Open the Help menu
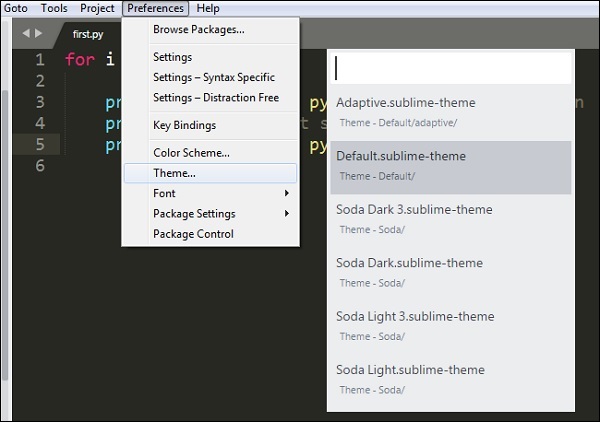600x422 pixels. (x=208, y=8)
